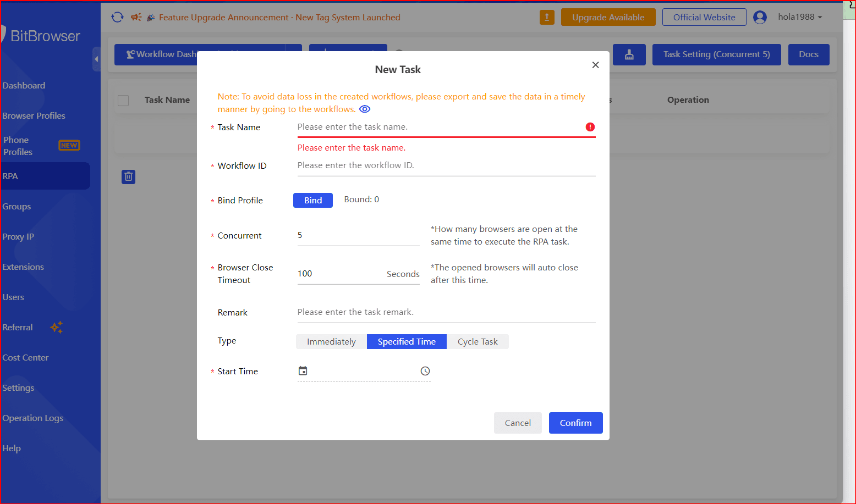The height and width of the screenshot is (504, 856).
Task: Close the New Task dialog
Action: pyautogui.click(x=595, y=65)
